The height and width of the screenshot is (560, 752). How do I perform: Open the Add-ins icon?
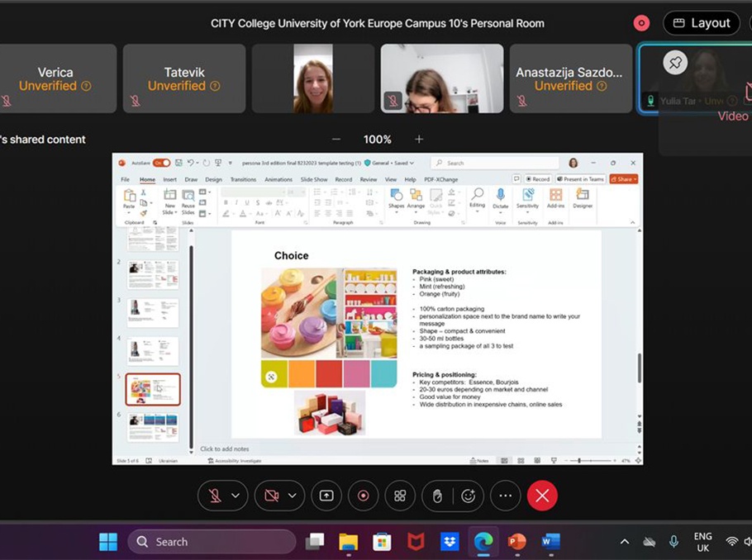click(x=555, y=194)
